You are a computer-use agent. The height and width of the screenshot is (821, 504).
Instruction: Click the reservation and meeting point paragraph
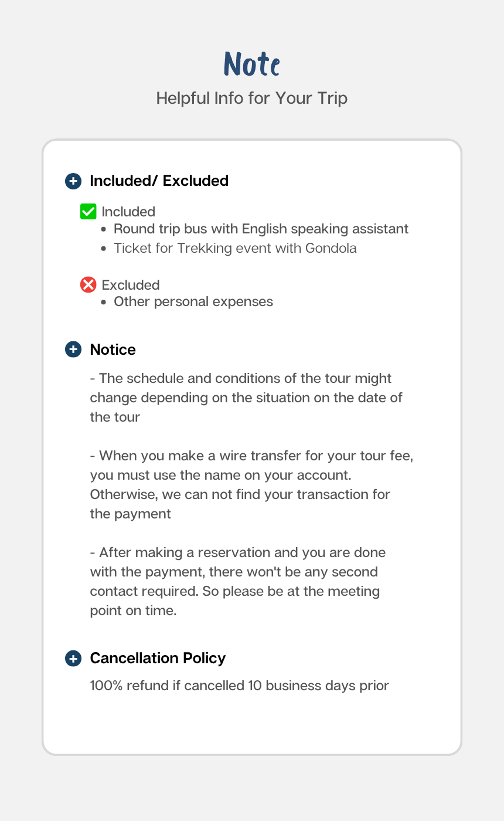tap(237, 581)
